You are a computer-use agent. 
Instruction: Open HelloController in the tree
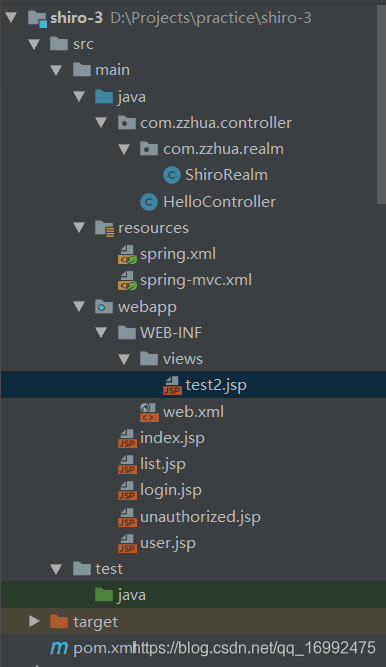(x=220, y=202)
